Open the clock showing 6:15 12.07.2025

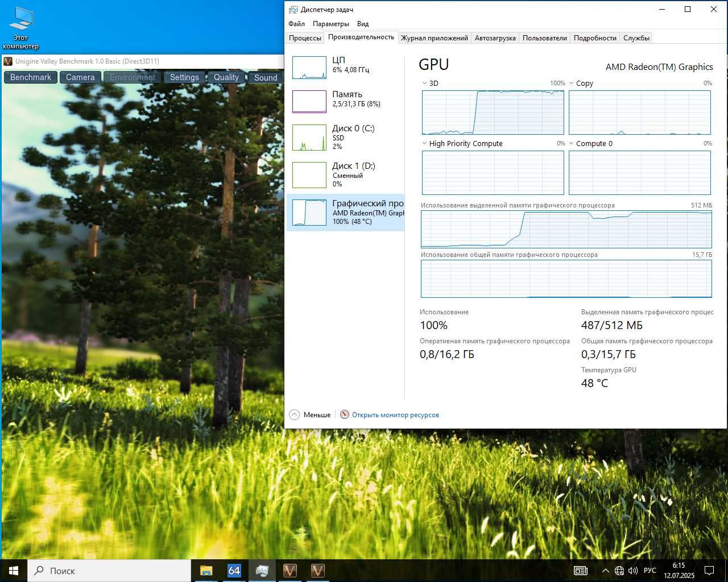tap(679, 571)
